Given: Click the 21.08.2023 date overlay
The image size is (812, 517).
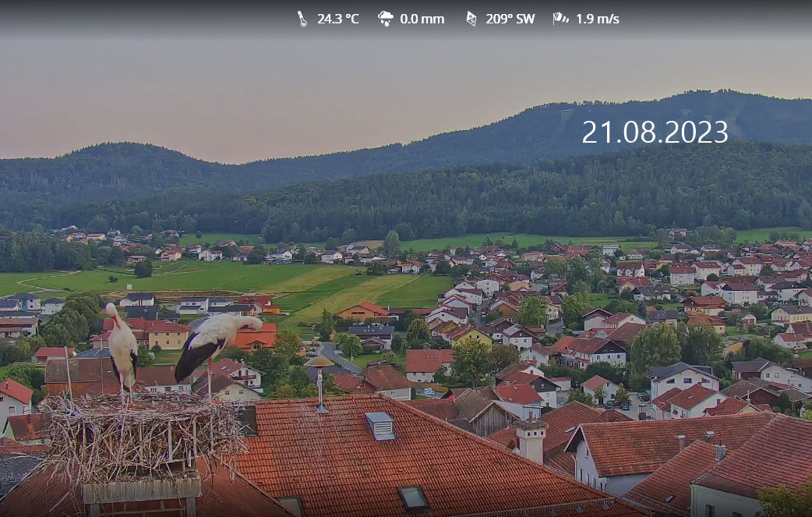Looking at the screenshot, I should (x=655, y=133).
